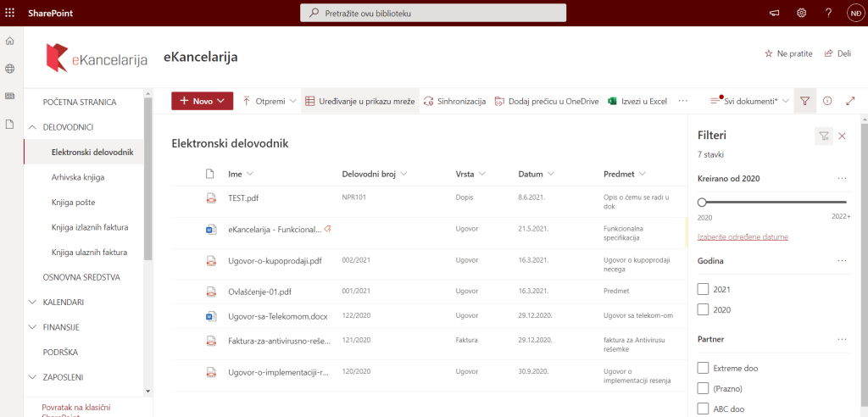Click the globe icon in left rail
Viewport: 868px width, 417px height.
[x=10, y=69]
